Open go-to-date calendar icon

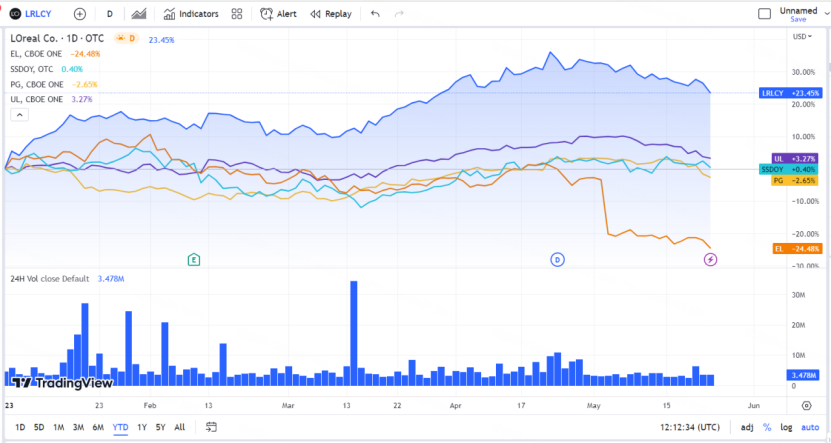coord(212,427)
